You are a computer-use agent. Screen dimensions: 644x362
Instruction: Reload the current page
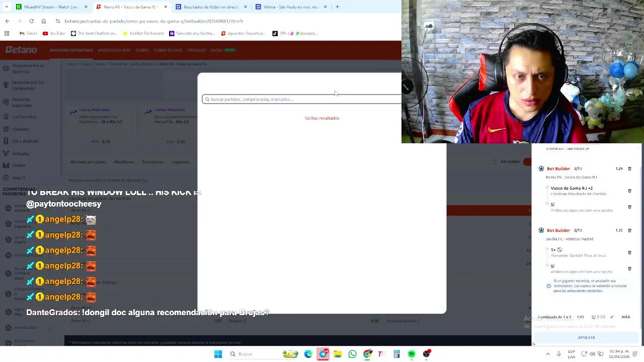click(31, 21)
